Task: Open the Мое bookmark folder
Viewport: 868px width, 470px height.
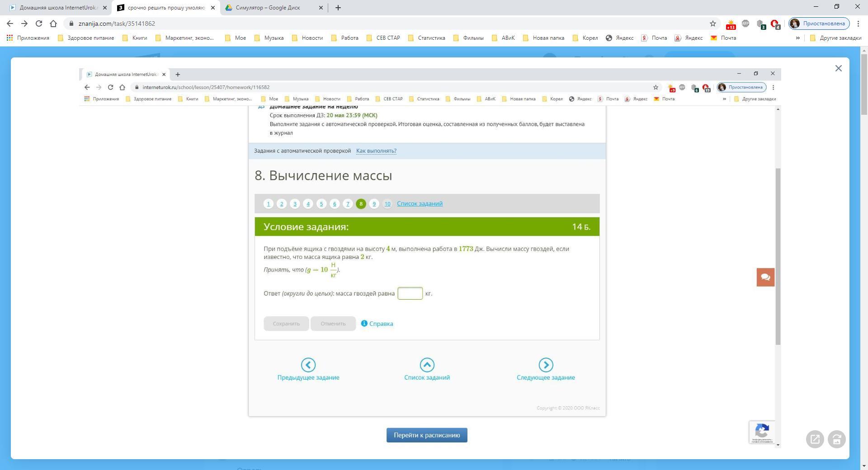Action: tap(236, 38)
